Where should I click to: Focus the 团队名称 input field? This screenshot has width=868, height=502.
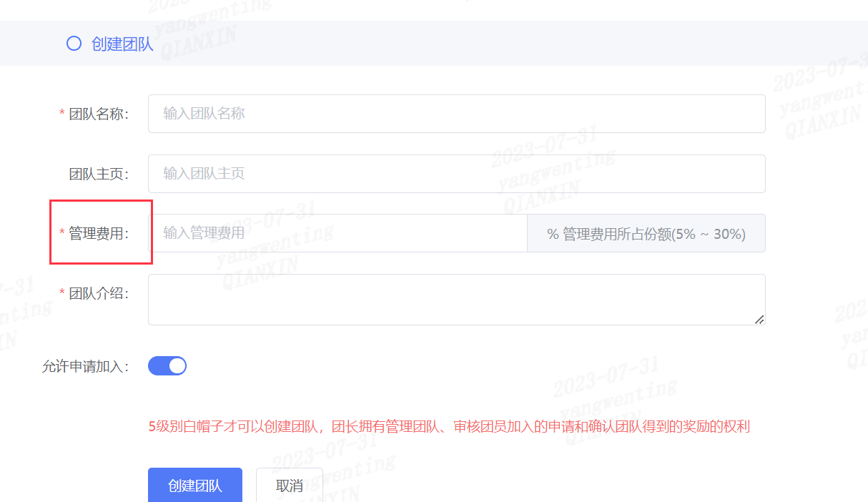(x=456, y=114)
